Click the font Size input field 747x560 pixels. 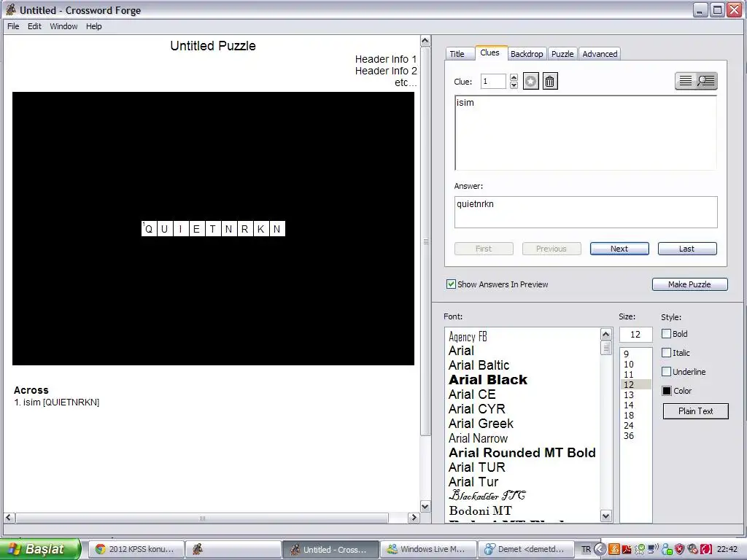[x=635, y=334]
